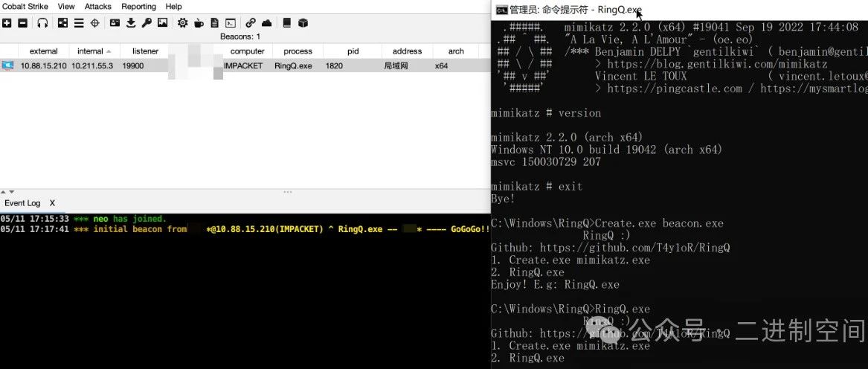This screenshot has width=868, height=369.
Task: Click the command prompt window title icon
Action: point(501,10)
